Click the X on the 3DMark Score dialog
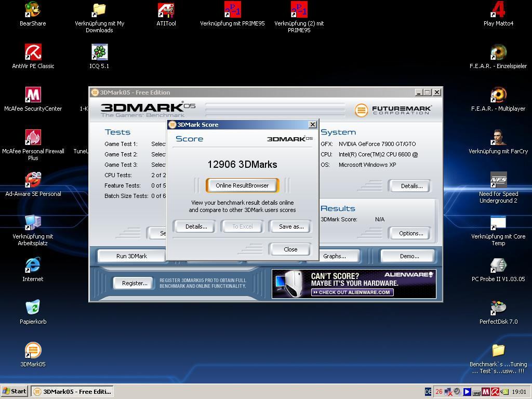Screen dimensions: 532x399 (x=312, y=125)
